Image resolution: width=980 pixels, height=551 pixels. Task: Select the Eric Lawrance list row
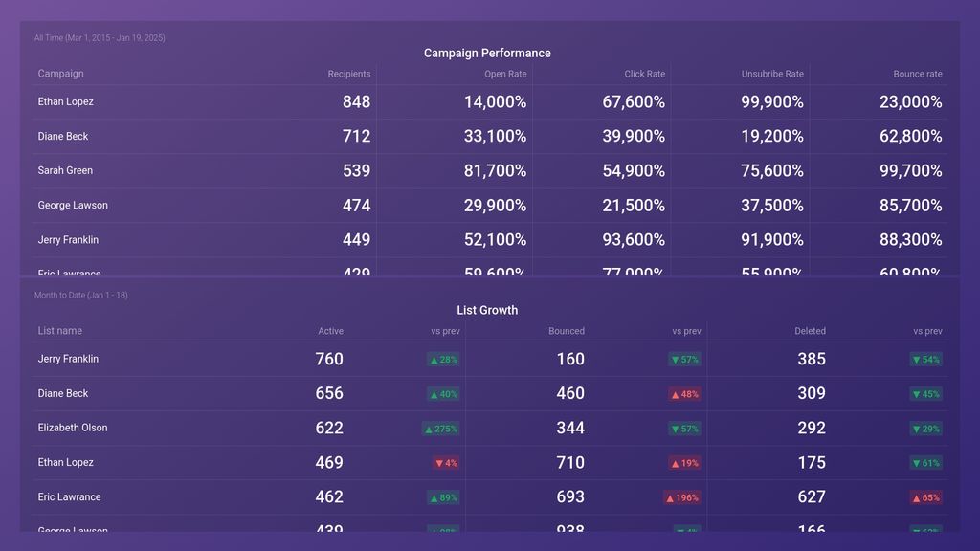[x=490, y=496]
